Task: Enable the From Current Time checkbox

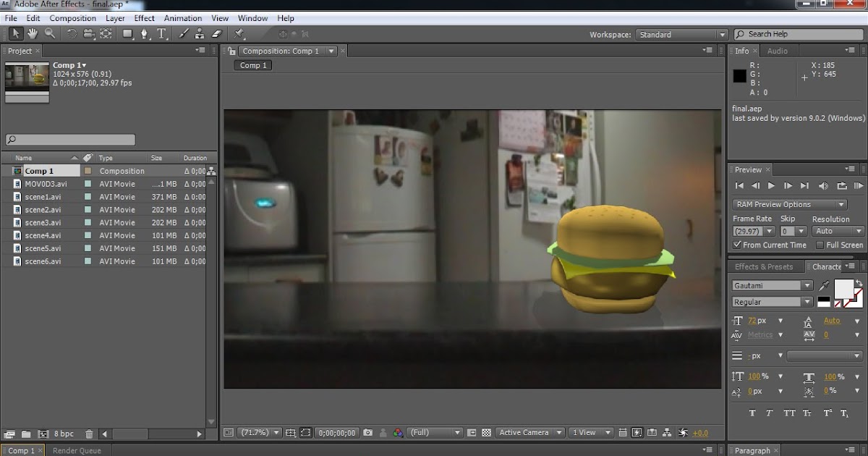Action: point(738,245)
